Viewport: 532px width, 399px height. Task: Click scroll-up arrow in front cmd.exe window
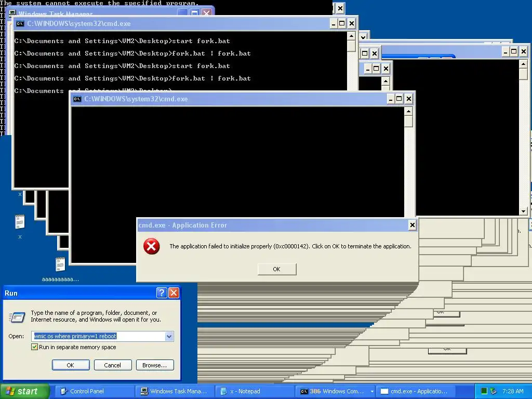pyautogui.click(x=408, y=111)
